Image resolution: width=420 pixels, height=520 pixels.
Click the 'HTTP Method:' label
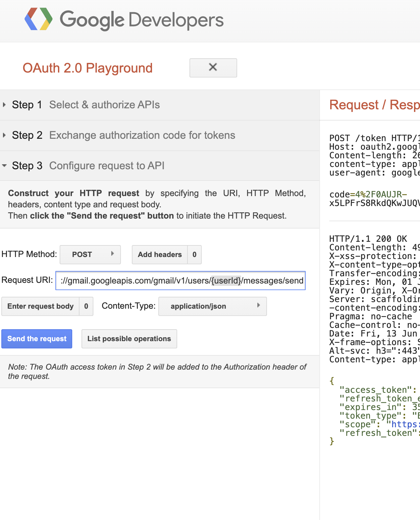[29, 254]
